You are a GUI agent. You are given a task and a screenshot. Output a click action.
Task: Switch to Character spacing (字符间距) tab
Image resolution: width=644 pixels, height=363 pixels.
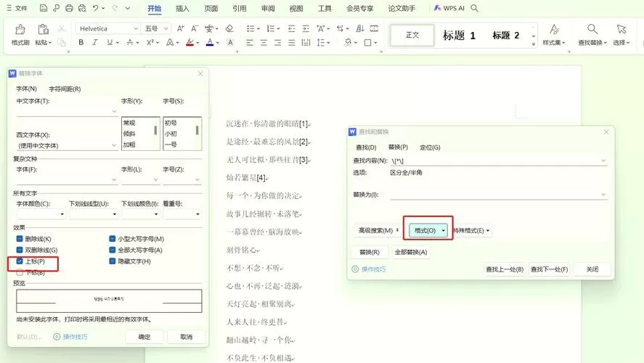[x=65, y=89]
